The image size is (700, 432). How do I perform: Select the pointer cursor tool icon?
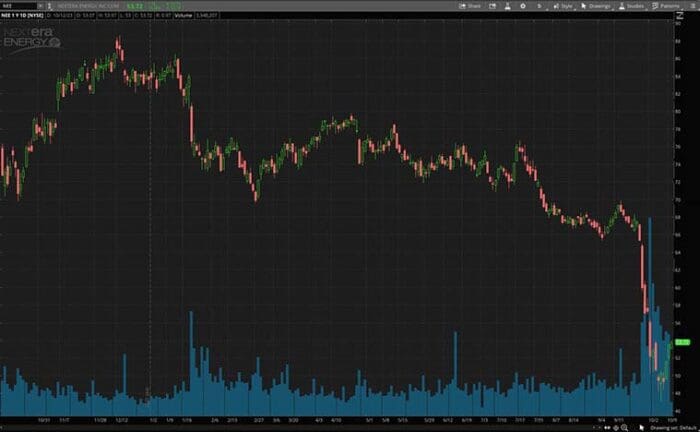[642, 428]
